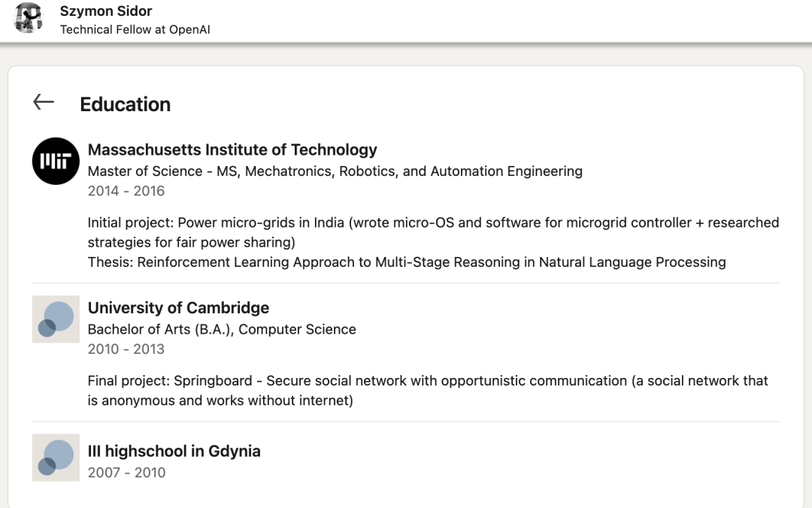This screenshot has height=508, width=812.
Task: Click the MIT logo icon
Action: [56, 161]
